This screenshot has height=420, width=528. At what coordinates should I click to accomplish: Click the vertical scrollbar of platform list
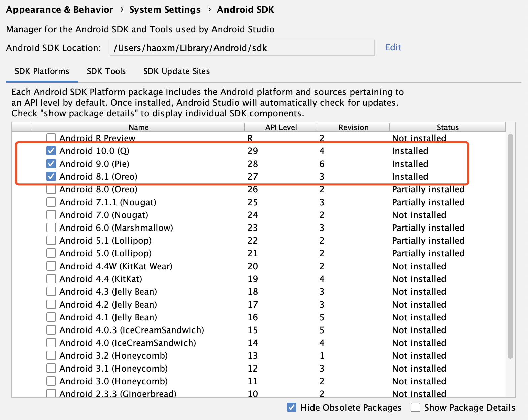coord(510,246)
